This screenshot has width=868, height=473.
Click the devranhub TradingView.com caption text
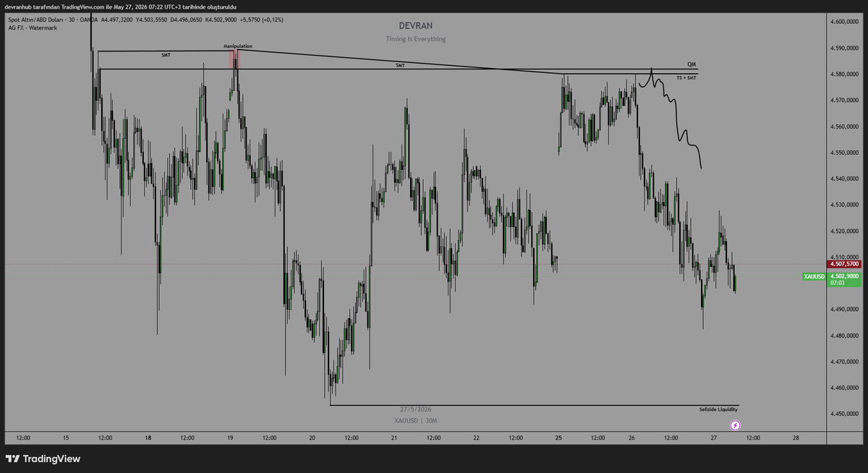[119, 7]
